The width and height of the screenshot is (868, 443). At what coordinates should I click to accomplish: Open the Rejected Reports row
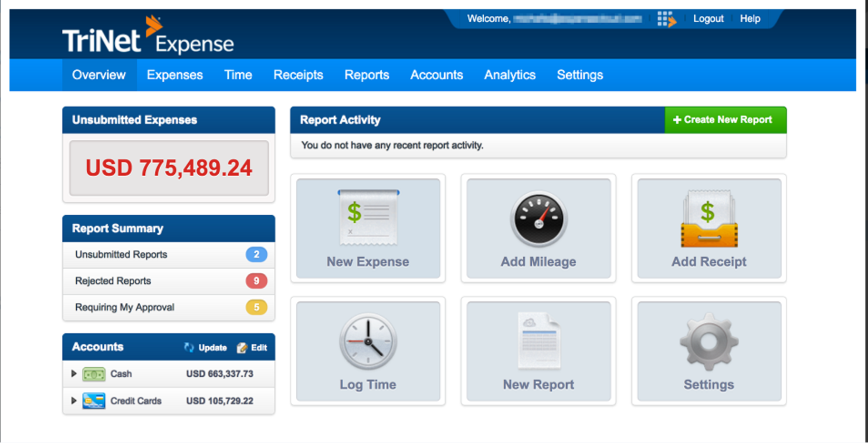tap(169, 281)
